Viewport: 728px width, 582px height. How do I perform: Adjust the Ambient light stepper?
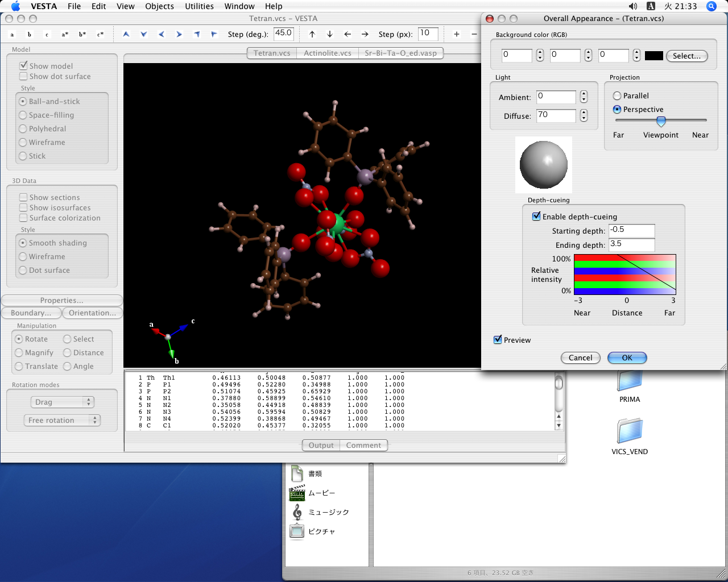click(x=584, y=97)
